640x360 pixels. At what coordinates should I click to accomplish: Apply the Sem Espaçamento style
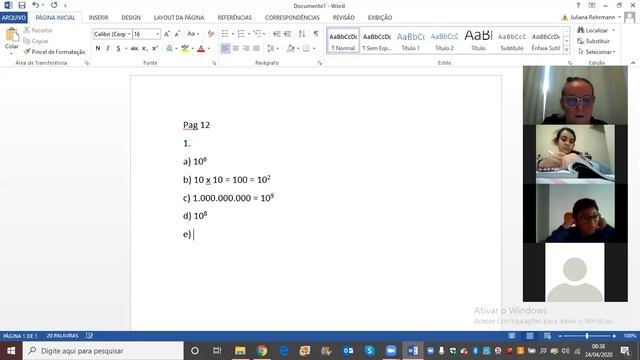377,41
